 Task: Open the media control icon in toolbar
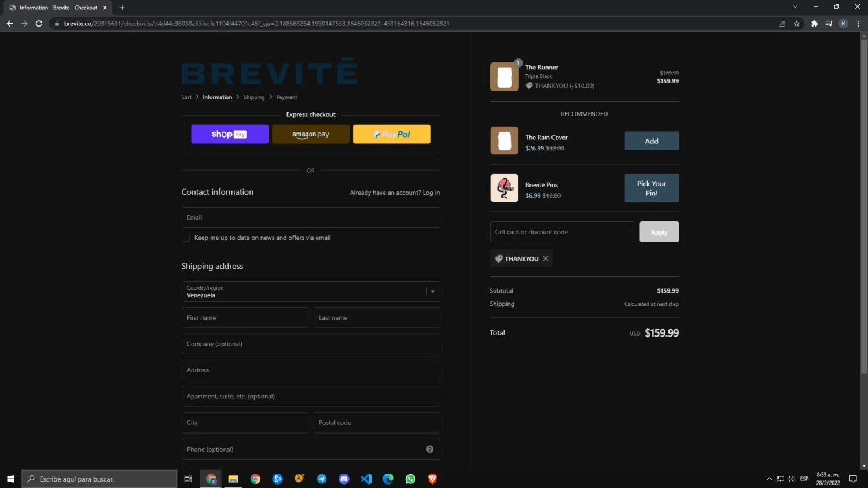click(x=829, y=24)
